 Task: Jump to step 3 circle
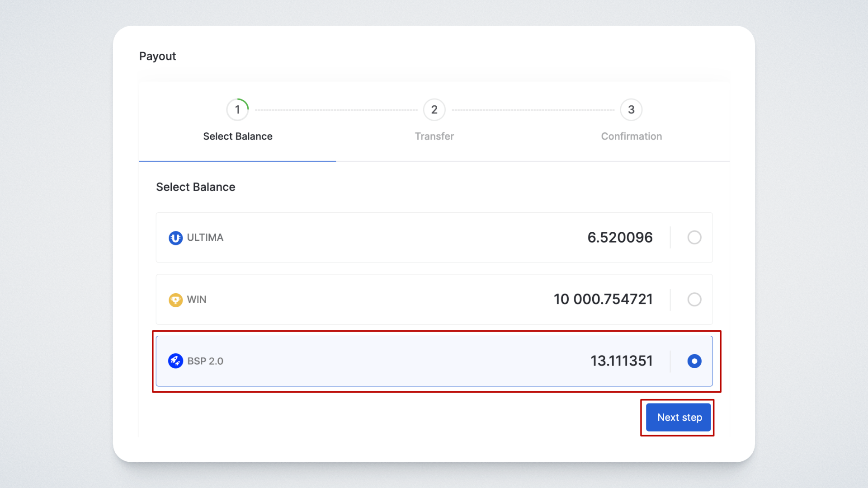pyautogui.click(x=631, y=110)
